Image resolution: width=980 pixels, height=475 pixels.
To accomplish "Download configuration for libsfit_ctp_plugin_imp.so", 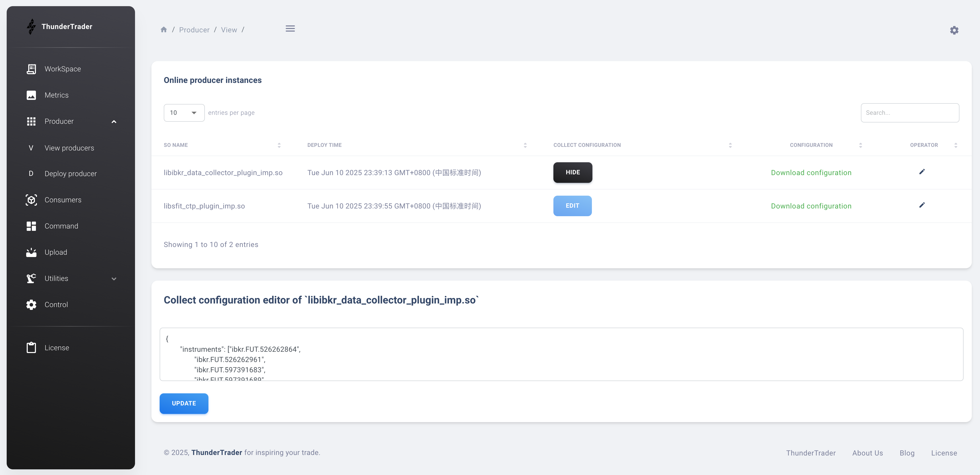I will (811, 206).
